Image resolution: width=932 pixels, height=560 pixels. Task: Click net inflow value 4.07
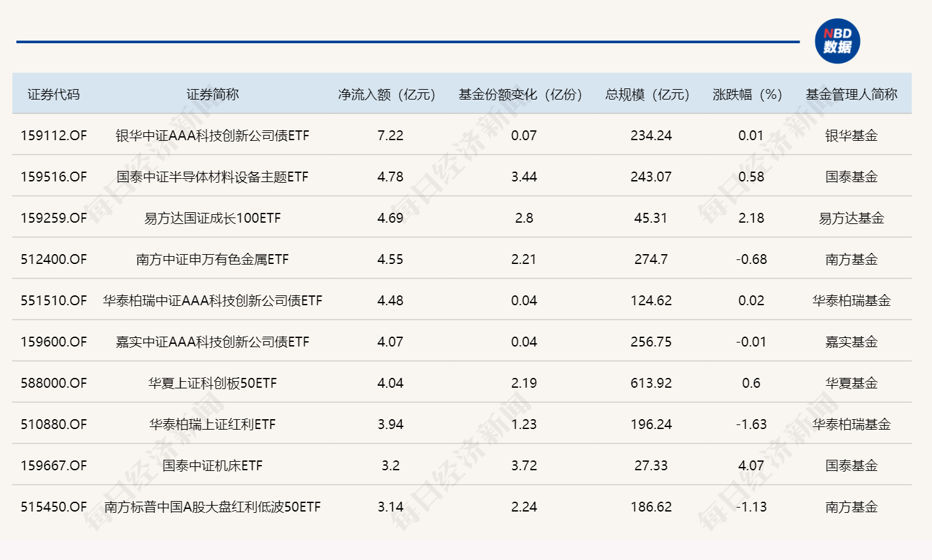click(x=390, y=342)
